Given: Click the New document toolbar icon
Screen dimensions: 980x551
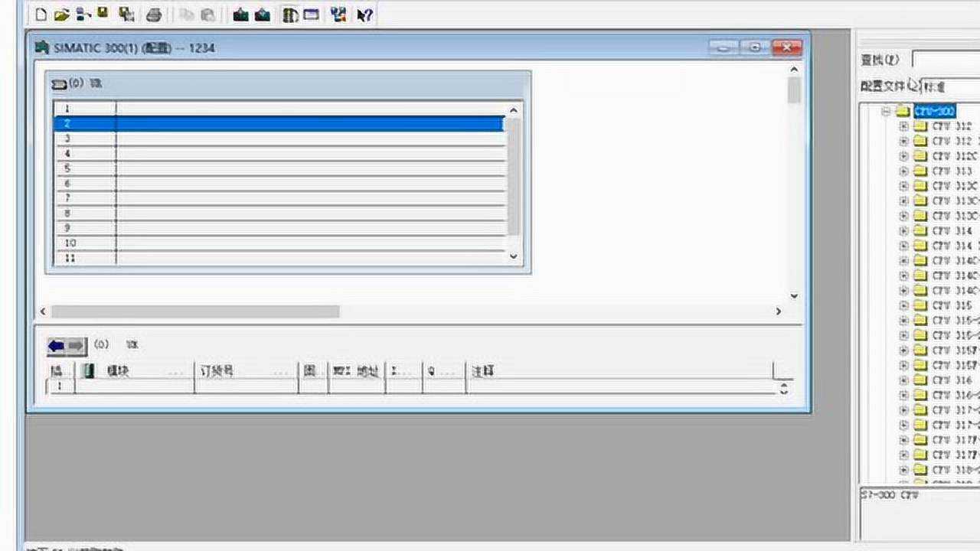Looking at the screenshot, I should [41, 14].
